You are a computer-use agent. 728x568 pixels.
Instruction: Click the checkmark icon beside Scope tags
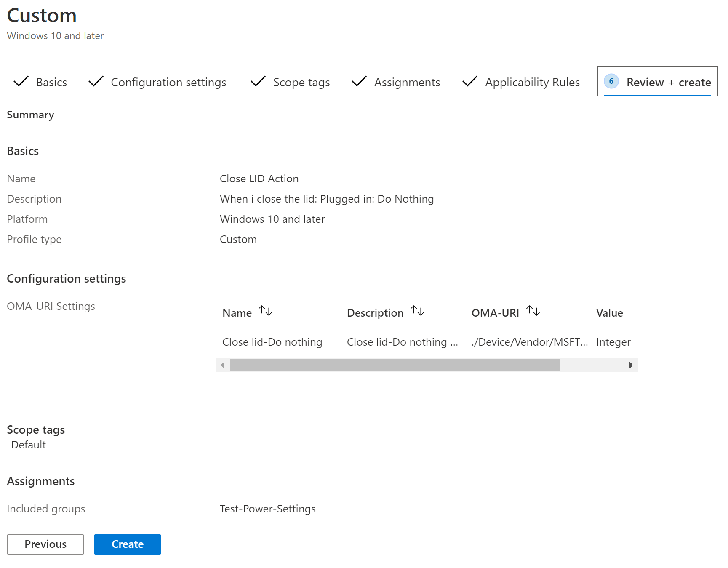pos(258,82)
